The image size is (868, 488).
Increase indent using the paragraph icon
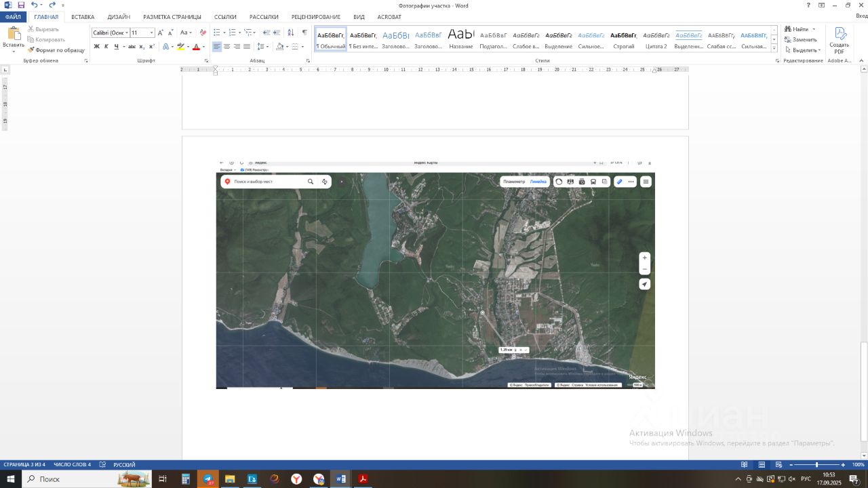(x=277, y=33)
